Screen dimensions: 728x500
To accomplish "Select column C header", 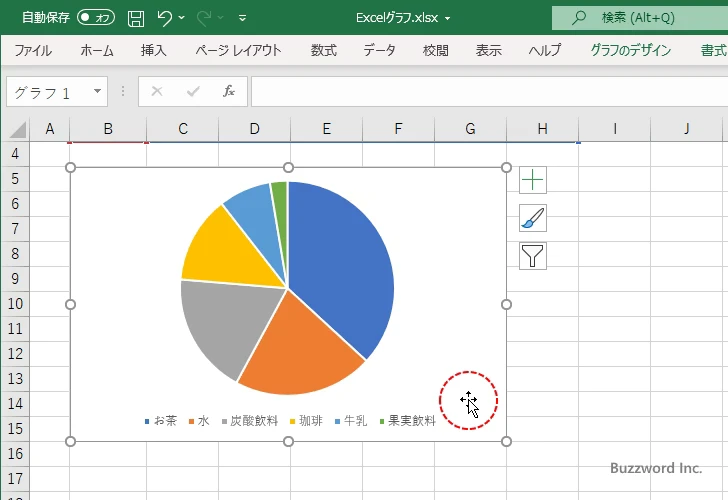I will click(183, 129).
